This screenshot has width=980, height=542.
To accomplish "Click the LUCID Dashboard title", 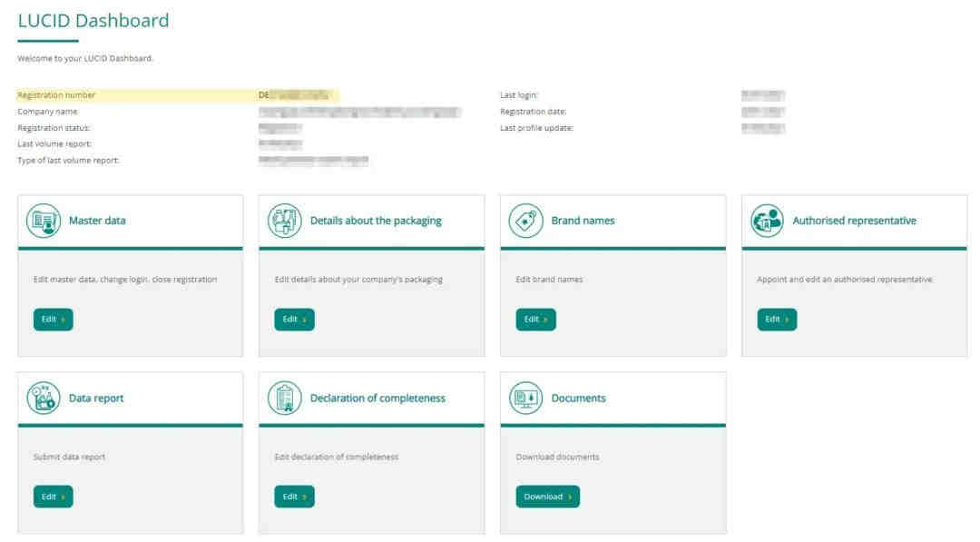I will coord(93,21).
